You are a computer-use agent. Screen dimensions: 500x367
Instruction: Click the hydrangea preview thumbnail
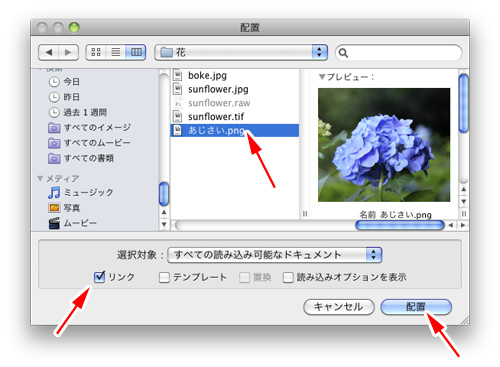tap(384, 145)
